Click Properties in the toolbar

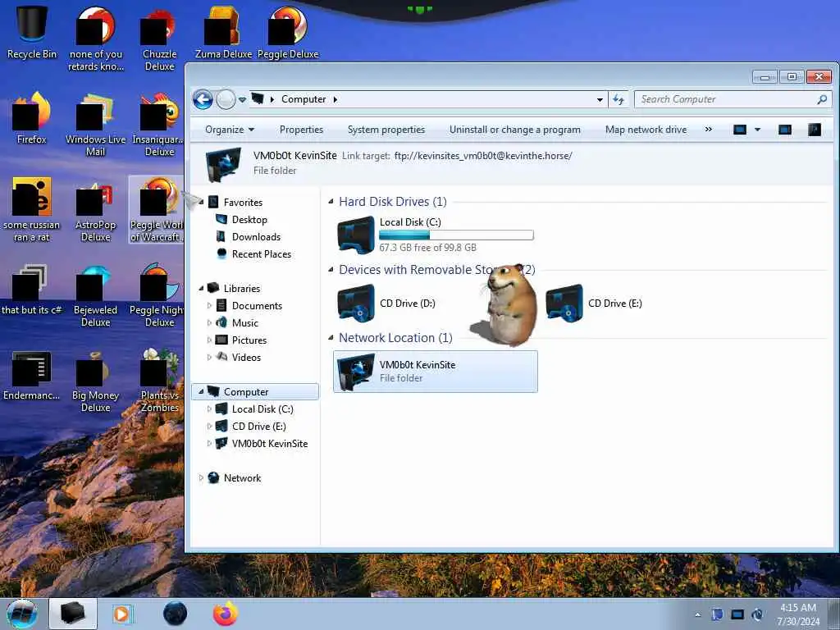tap(301, 130)
